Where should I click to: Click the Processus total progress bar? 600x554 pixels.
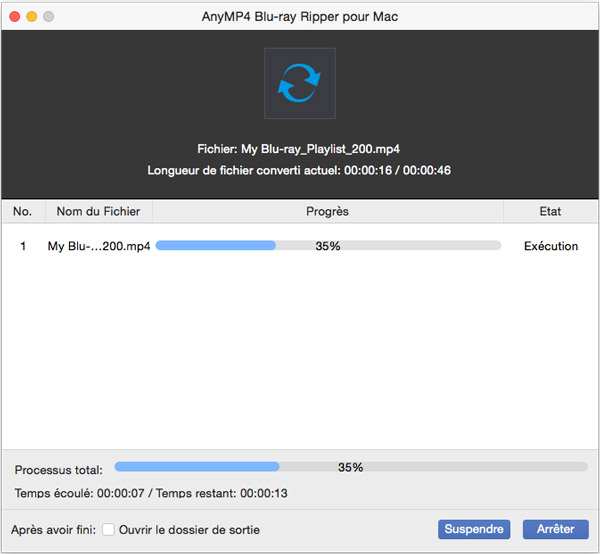click(x=351, y=466)
